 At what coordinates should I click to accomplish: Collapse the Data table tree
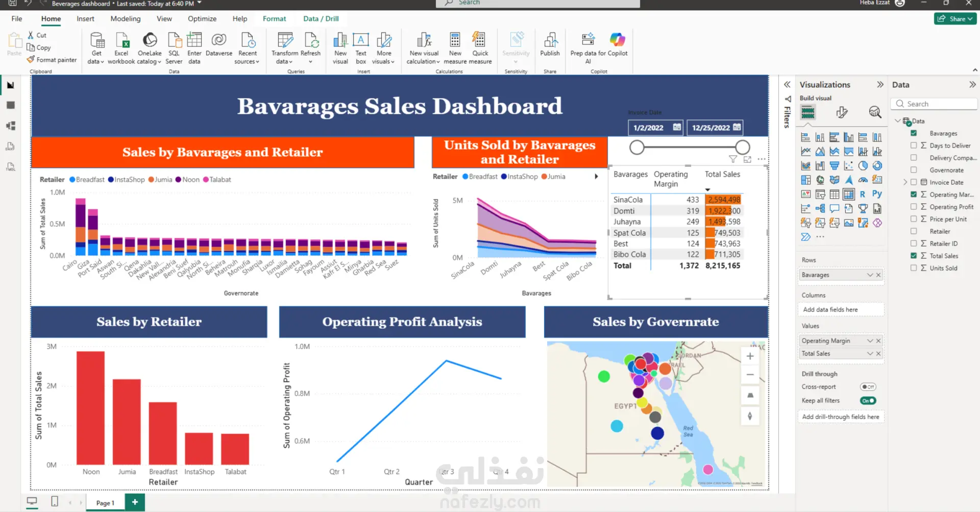898,121
